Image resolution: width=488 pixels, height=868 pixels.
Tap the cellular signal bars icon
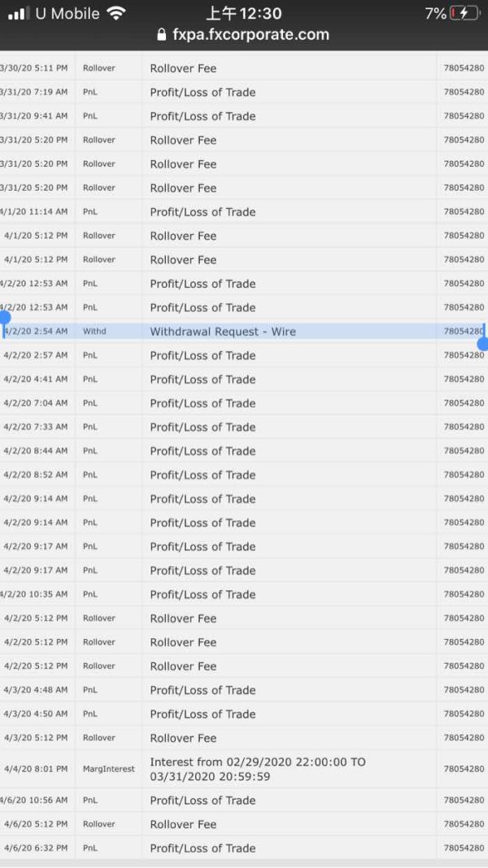pos(18,14)
